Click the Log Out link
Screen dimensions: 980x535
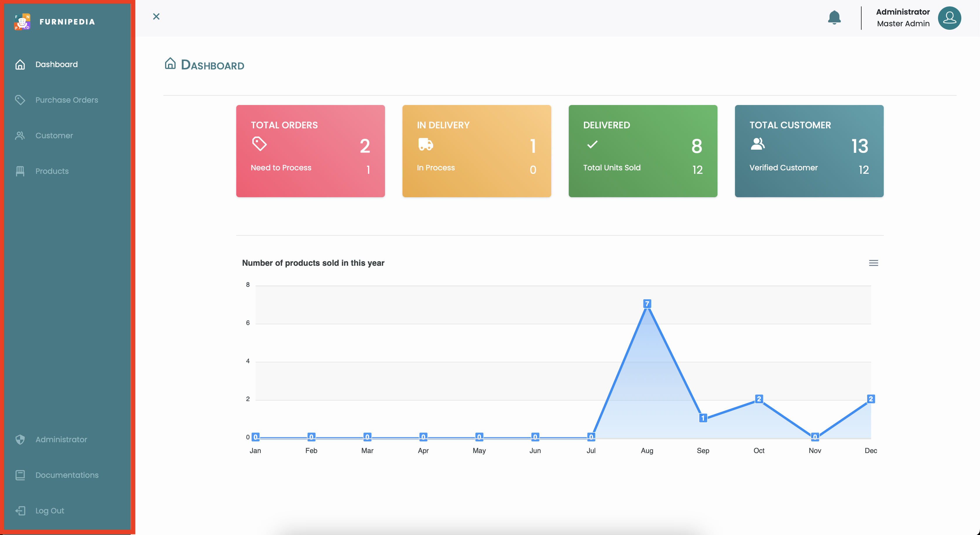(x=50, y=511)
